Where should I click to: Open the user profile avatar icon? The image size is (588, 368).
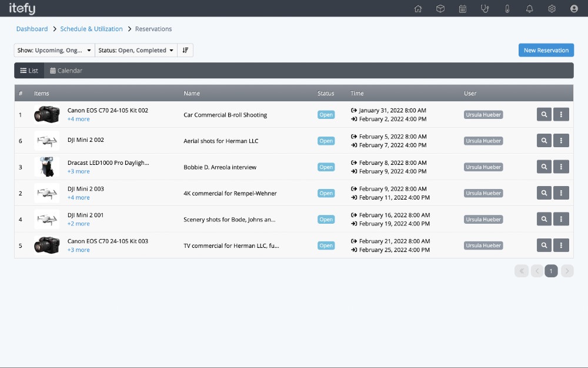[573, 9]
